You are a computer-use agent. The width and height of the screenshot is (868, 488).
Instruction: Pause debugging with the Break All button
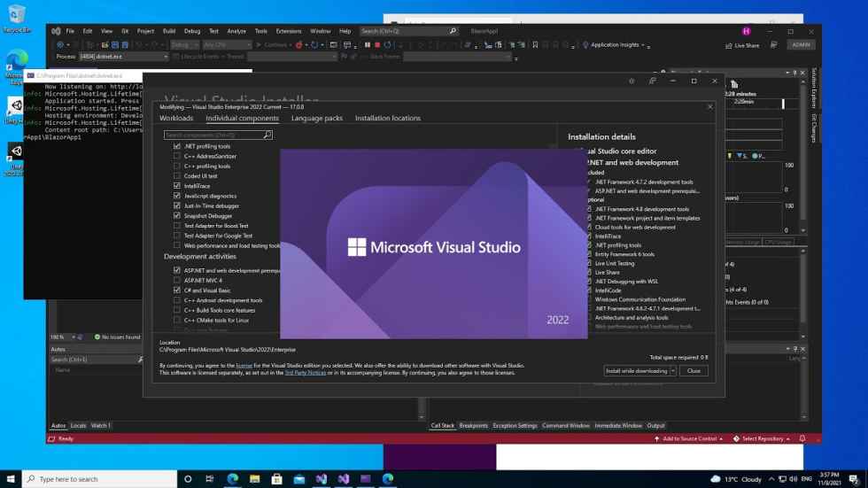pos(367,45)
